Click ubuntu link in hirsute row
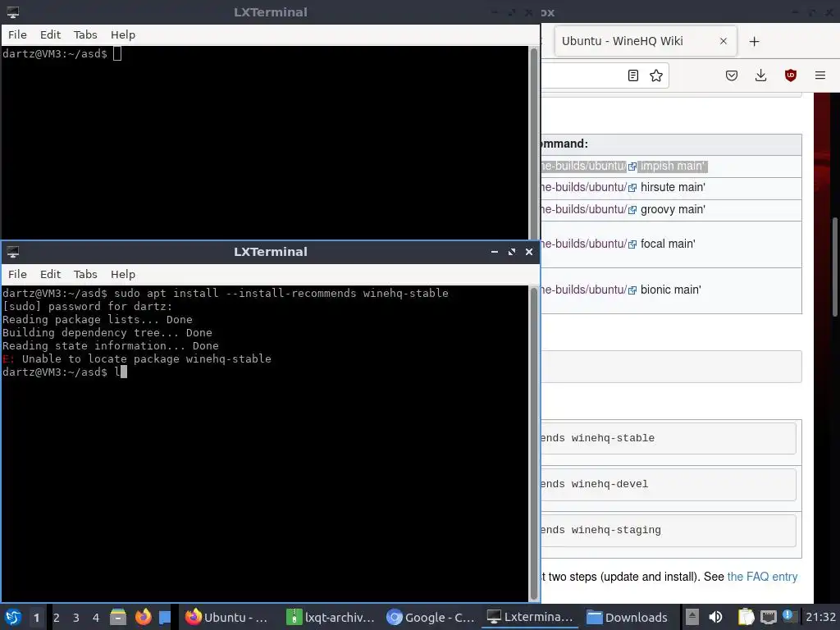The width and height of the screenshot is (840, 630). click(584, 187)
